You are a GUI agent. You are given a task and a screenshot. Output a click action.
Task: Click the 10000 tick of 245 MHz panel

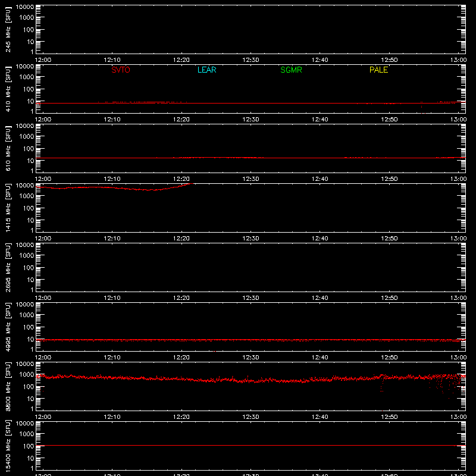(x=25, y=7)
